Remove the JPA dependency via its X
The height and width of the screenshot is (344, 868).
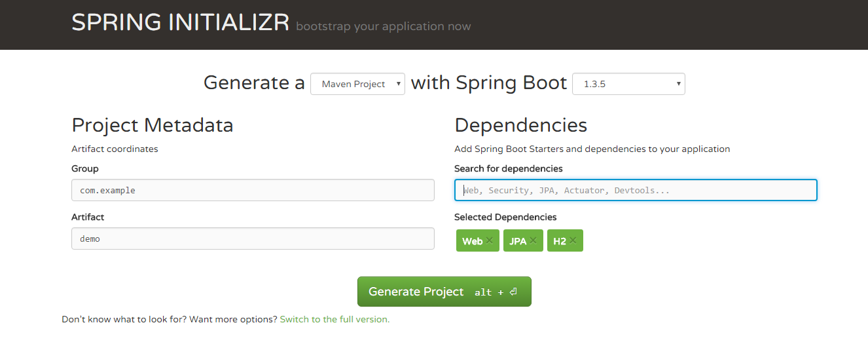[x=533, y=240]
